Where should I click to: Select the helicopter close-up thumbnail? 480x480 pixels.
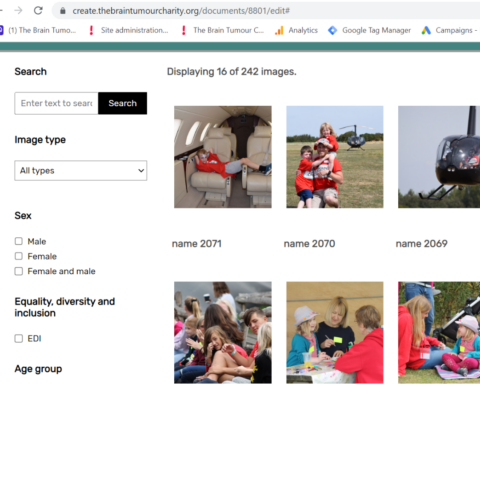pyautogui.click(x=439, y=157)
